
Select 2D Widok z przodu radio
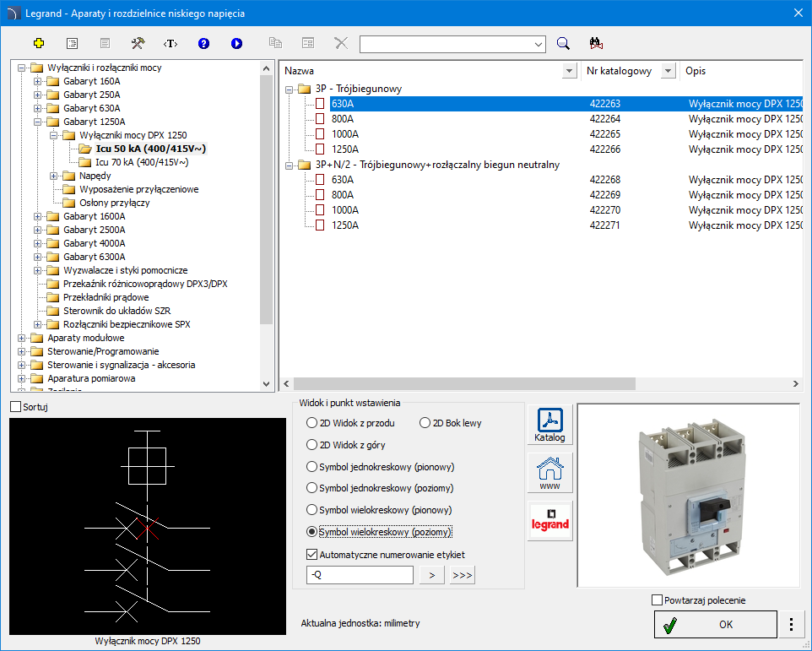(311, 423)
